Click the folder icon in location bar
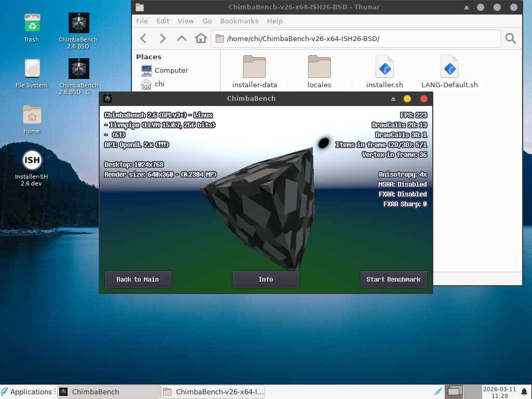Viewport: 532px width, 399px height. 220,38
